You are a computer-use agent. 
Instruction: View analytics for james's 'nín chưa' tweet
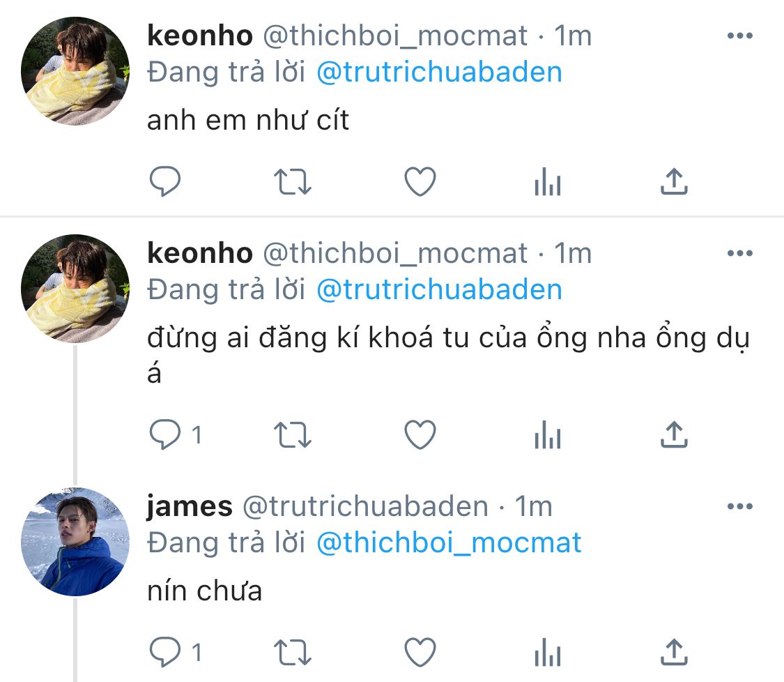coord(548,652)
